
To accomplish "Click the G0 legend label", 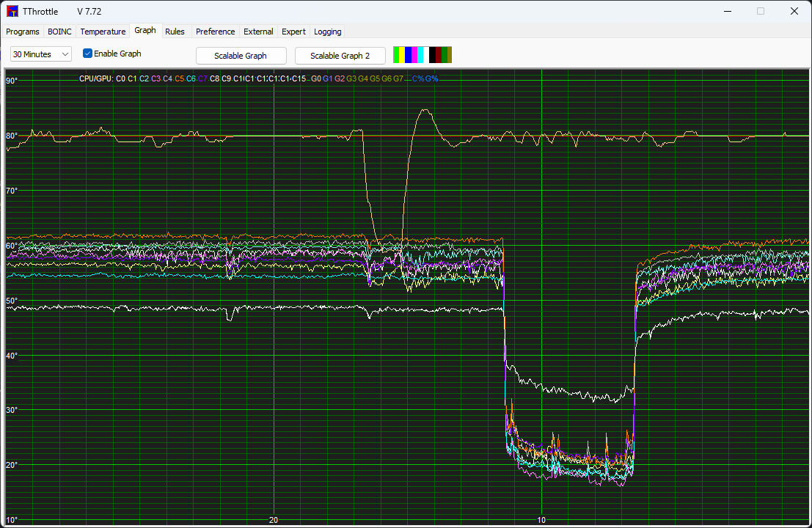I will (316, 78).
